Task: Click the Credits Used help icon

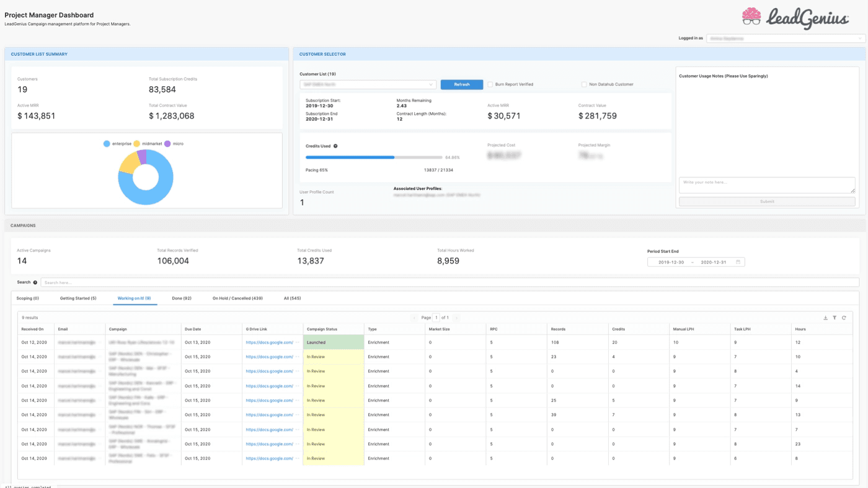Action: pyautogui.click(x=335, y=146)
